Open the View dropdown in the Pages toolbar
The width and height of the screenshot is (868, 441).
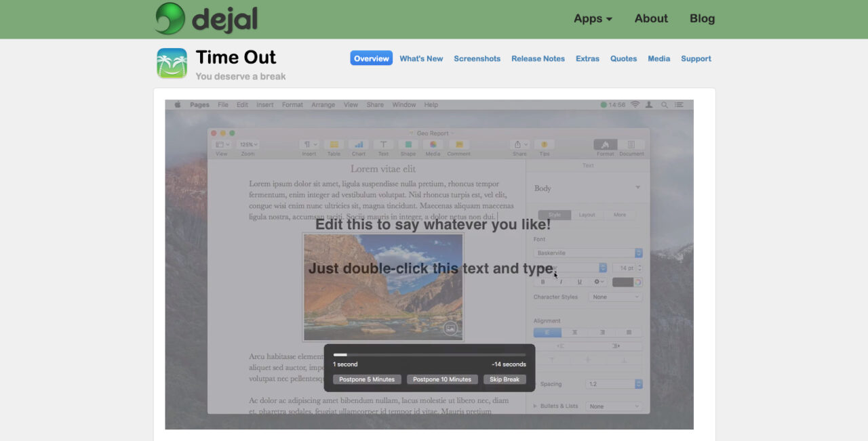coord(222,144)
